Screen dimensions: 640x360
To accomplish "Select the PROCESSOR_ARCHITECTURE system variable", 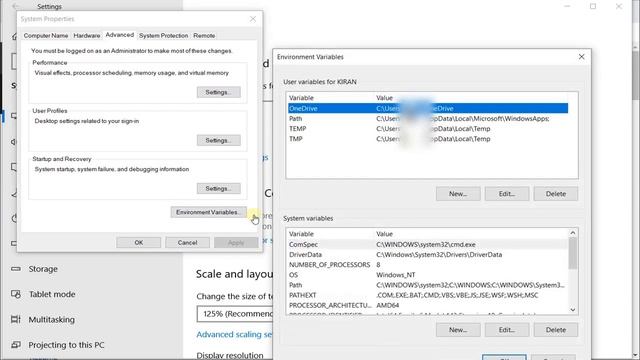I will point(427,305).
